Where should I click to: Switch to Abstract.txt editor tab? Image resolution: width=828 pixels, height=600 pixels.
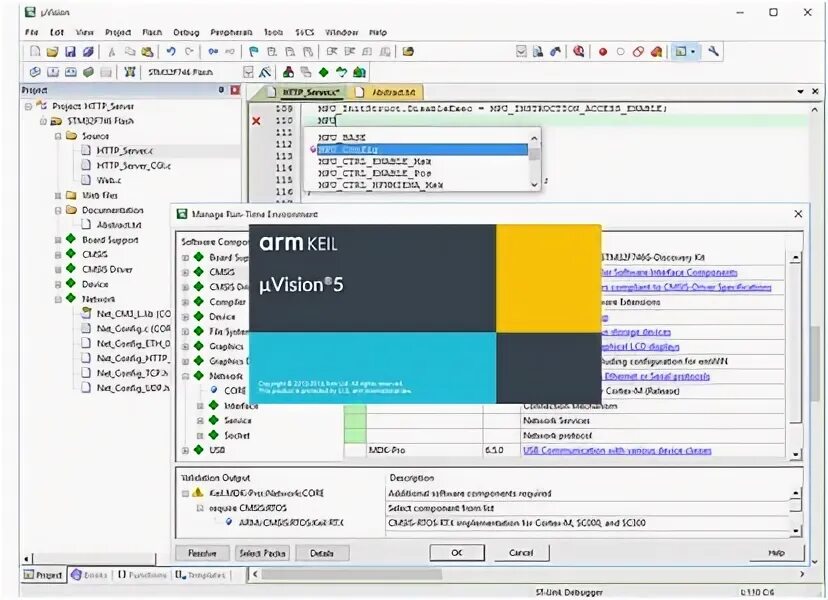388,92
